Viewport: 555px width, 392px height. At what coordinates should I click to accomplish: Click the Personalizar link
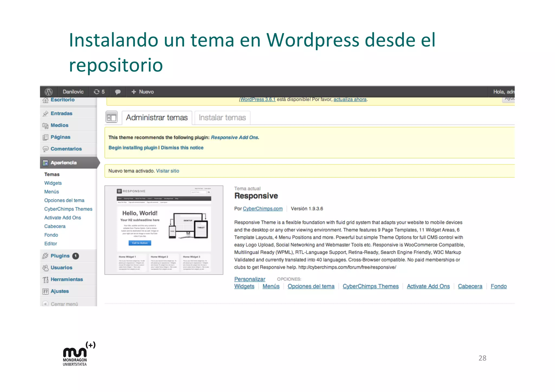click(250, 279)
